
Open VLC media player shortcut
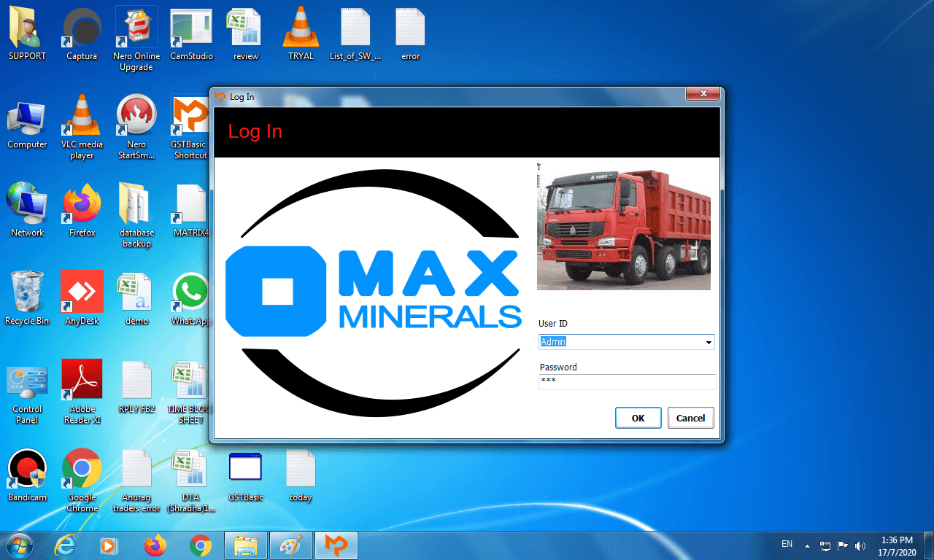click(x=82, y=128)
